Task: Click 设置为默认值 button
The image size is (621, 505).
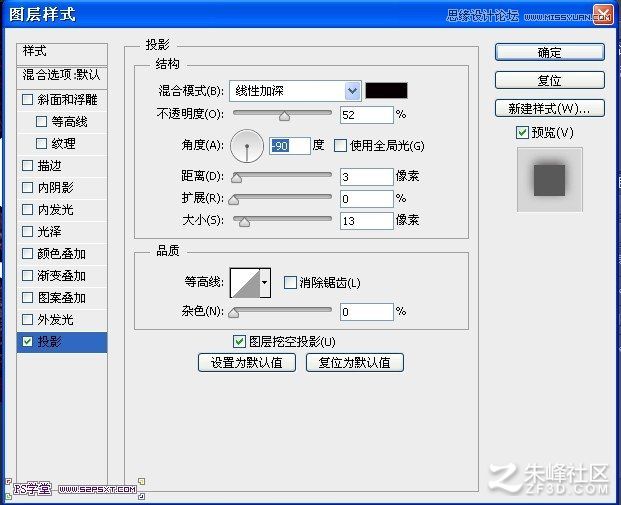Action: click(x=247, y=362)
